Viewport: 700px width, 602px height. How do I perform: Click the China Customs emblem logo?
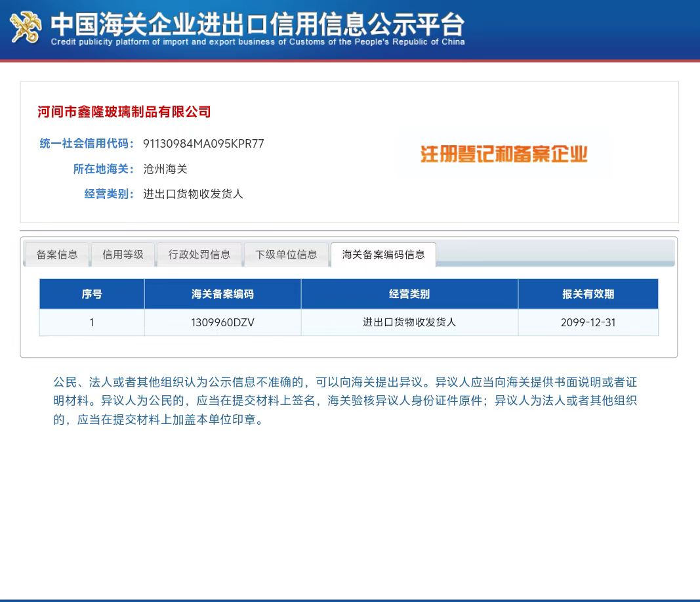click(x=26, y=28)
